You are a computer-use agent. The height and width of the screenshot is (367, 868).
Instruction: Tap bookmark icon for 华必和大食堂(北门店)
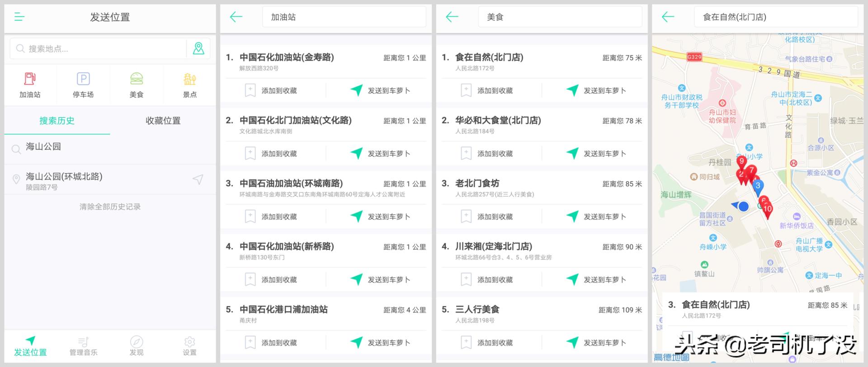[466, 154]
